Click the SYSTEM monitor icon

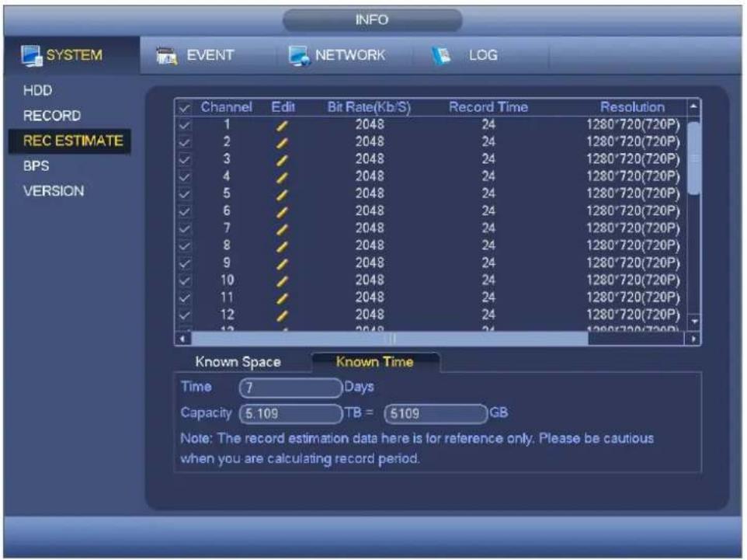tap(31, 56)
